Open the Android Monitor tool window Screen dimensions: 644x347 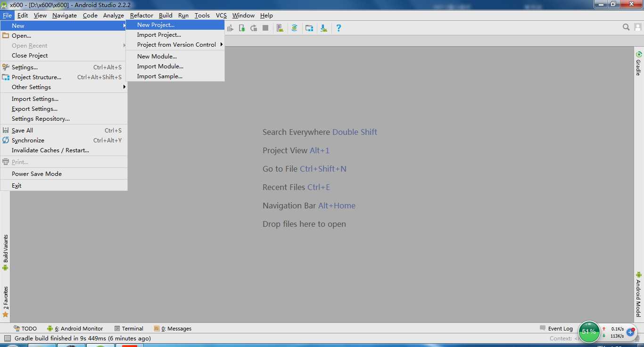point(75,329)
